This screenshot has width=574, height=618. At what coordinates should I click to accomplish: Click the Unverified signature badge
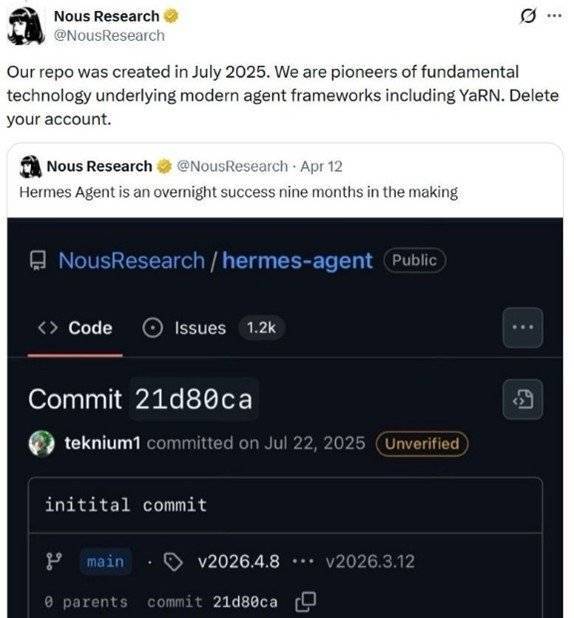(x=422, y=444)
